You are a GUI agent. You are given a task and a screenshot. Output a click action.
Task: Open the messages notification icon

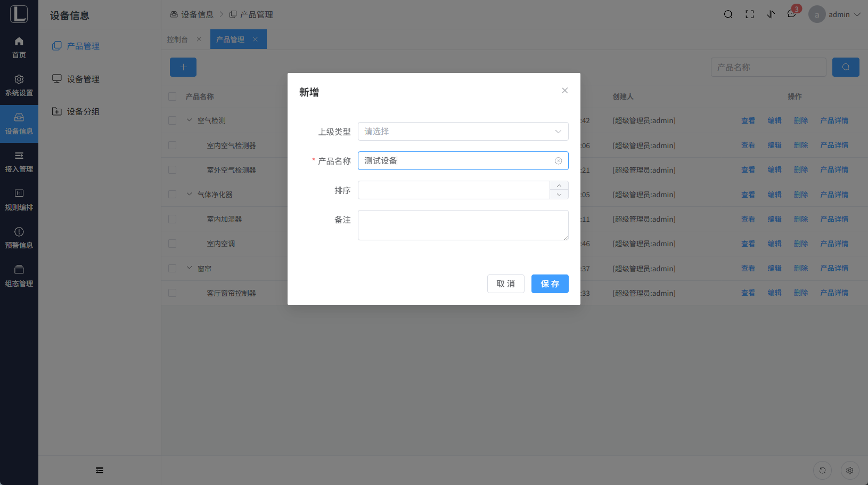click(791, 14)
